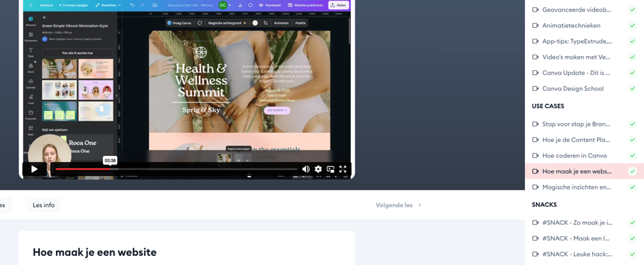
Task: Click the redo arrow in the video's Canva editor
Action: tap(142, 5)
